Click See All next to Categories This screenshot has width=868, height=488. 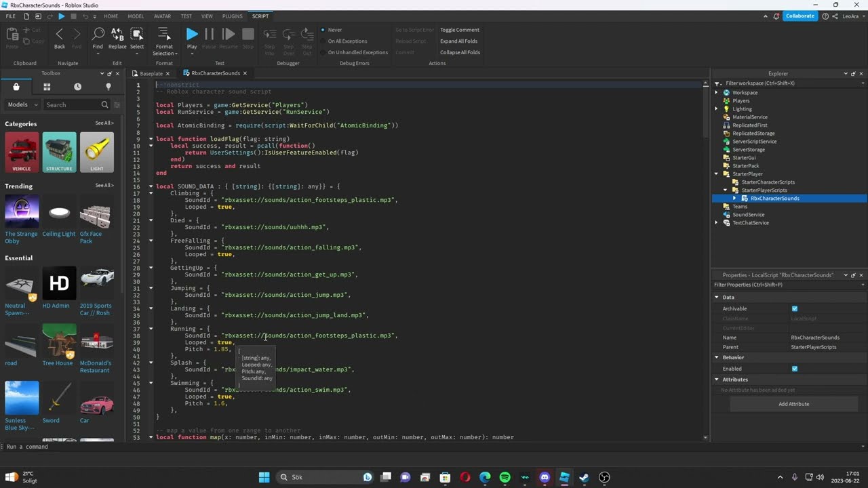[104, 123]
